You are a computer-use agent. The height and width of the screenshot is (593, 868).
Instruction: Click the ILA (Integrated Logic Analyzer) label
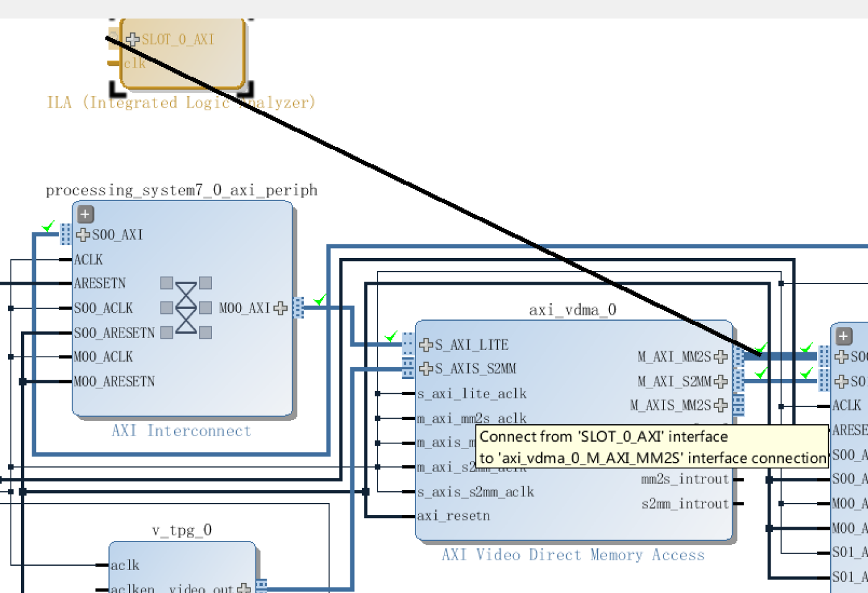(x=182, y=102)
